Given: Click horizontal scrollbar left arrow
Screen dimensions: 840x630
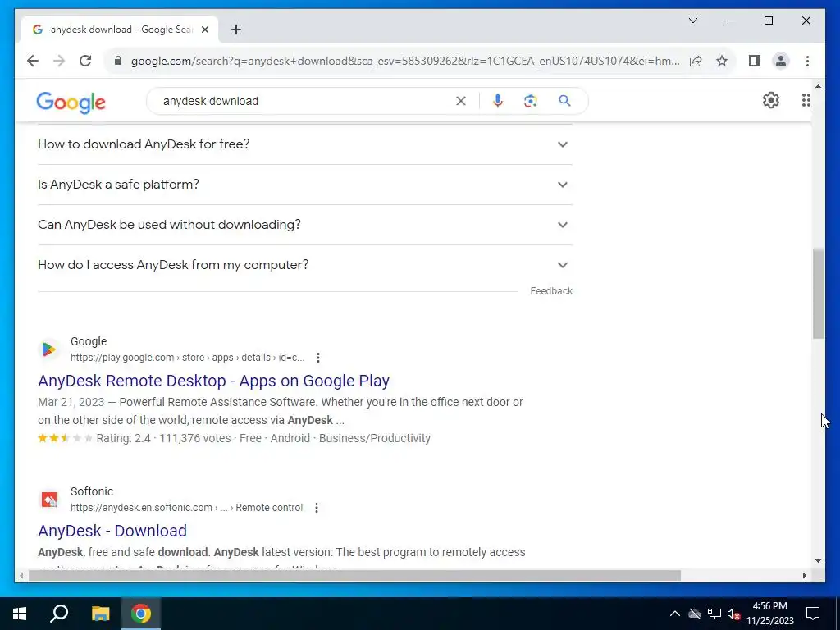Looking at the screenshot, I should [x=21, y=575].
